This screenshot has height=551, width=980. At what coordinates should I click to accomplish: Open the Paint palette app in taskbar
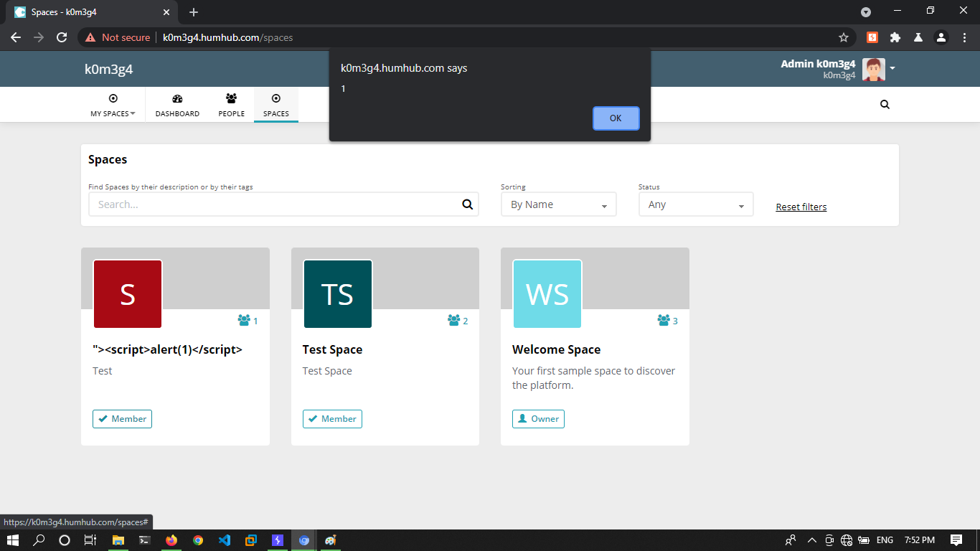[x=330, y=540]
